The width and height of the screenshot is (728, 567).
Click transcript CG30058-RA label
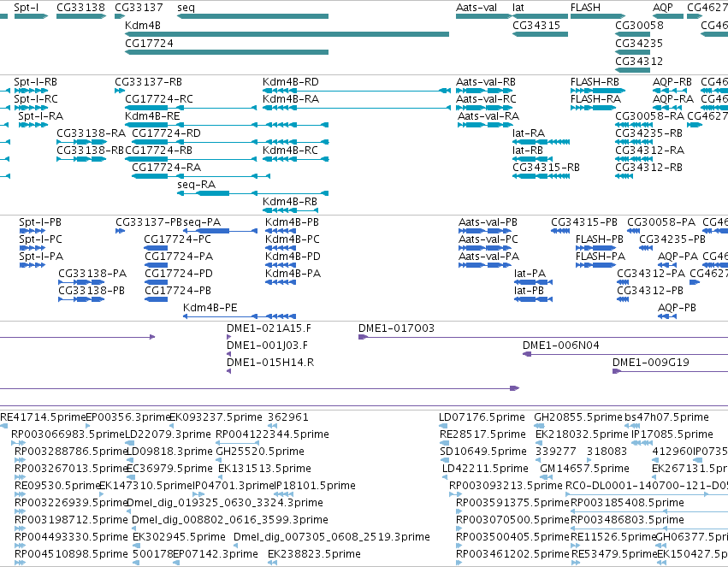tap(649, 116)
